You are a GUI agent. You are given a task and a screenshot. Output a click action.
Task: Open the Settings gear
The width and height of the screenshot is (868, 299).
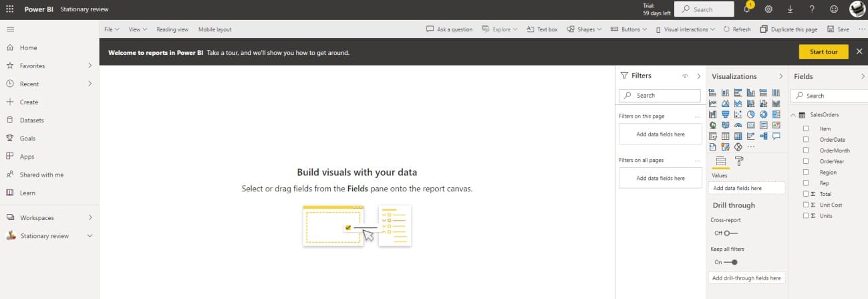coord(768,9)
